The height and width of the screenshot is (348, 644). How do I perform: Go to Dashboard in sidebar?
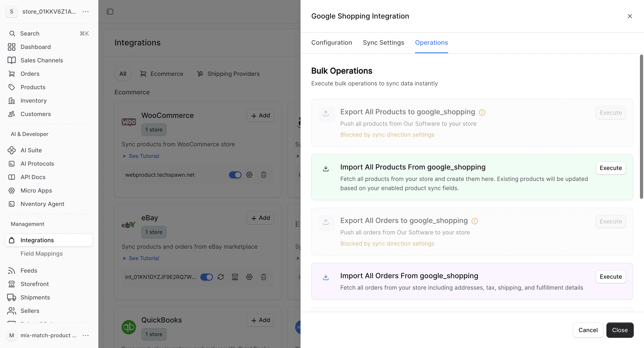point(49,47)
